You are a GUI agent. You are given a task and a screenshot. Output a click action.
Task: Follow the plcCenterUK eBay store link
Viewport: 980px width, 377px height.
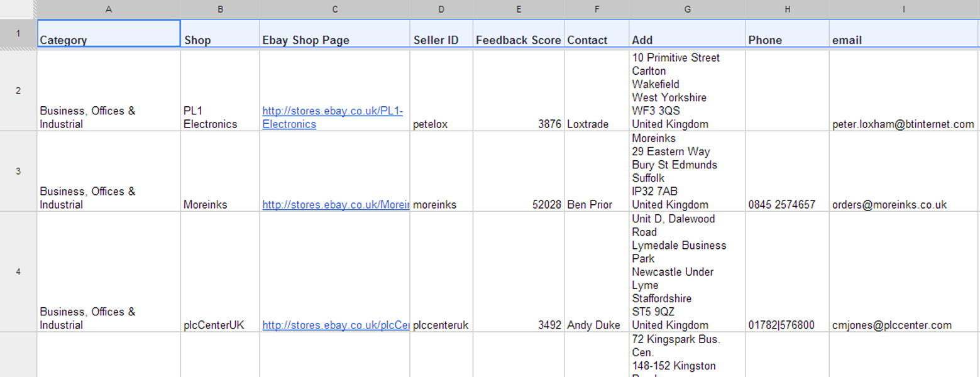coord(335,325)
